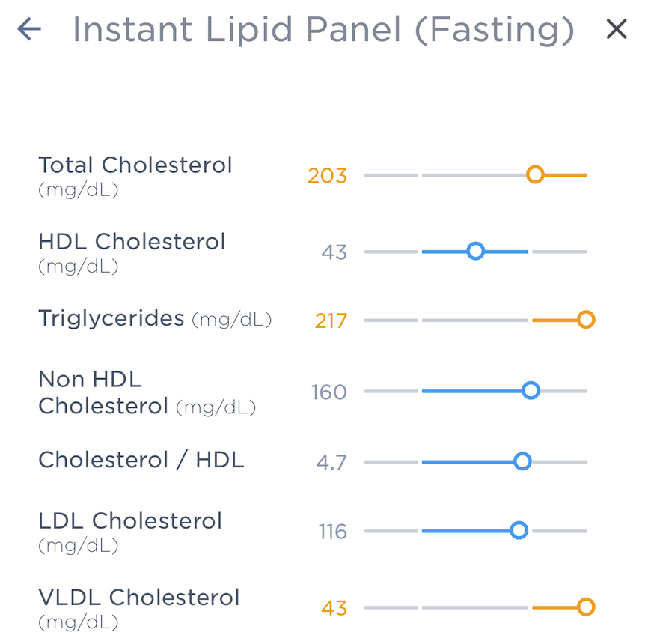Select the VLDL Cholesterol gauge indicator
Viewport: 651px width, 644px height.
586,607
